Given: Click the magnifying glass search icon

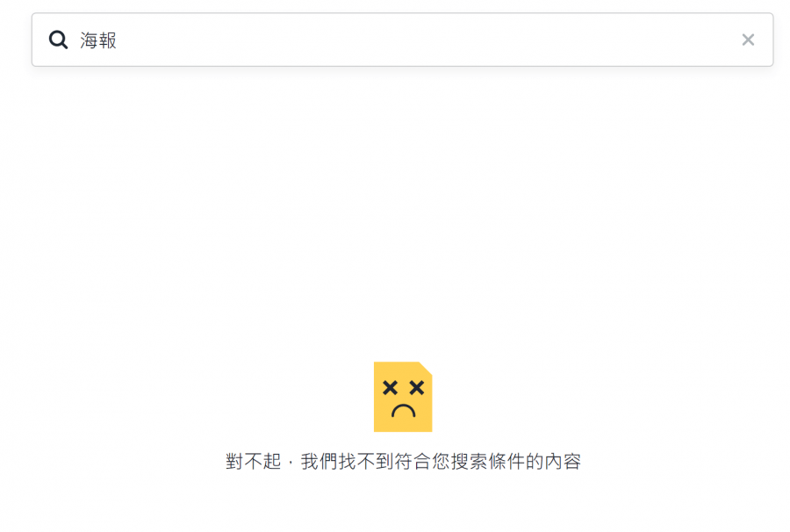Looking at the screenshot, I should tap(58, 40).
